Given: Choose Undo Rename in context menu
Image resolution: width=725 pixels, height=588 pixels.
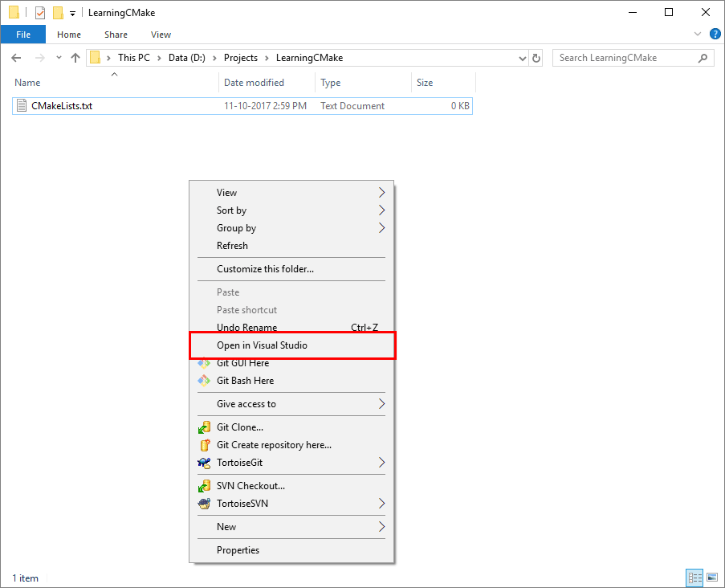Looking at the screenshot, I should point(291,327).
